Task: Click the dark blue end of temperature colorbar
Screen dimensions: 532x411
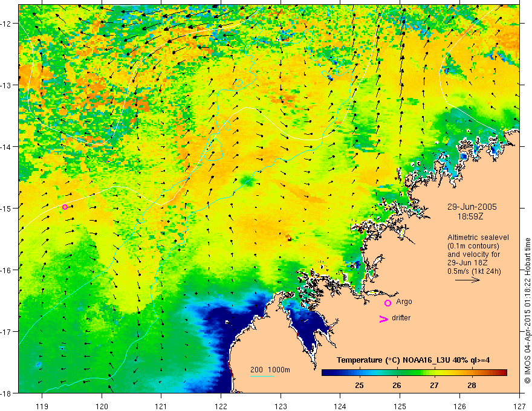Action: pos(326,373)
